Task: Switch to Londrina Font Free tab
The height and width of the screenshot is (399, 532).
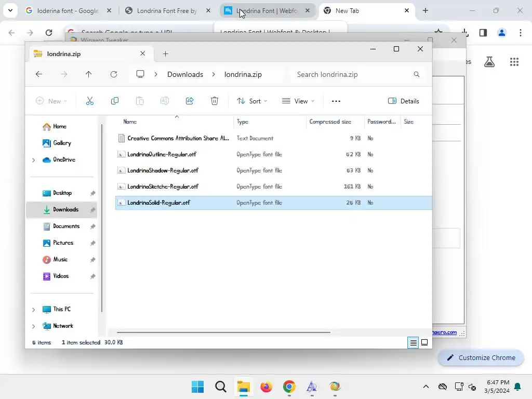Action: pyautogui.click(x=168, y=11)
